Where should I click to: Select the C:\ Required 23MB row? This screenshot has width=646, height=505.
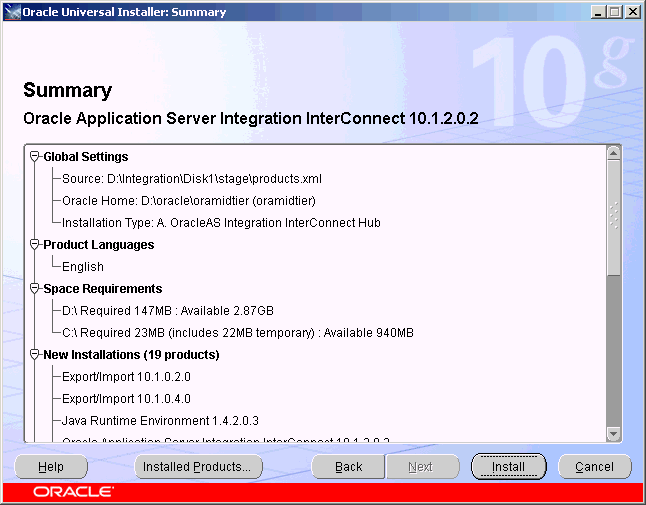point(238,333)
